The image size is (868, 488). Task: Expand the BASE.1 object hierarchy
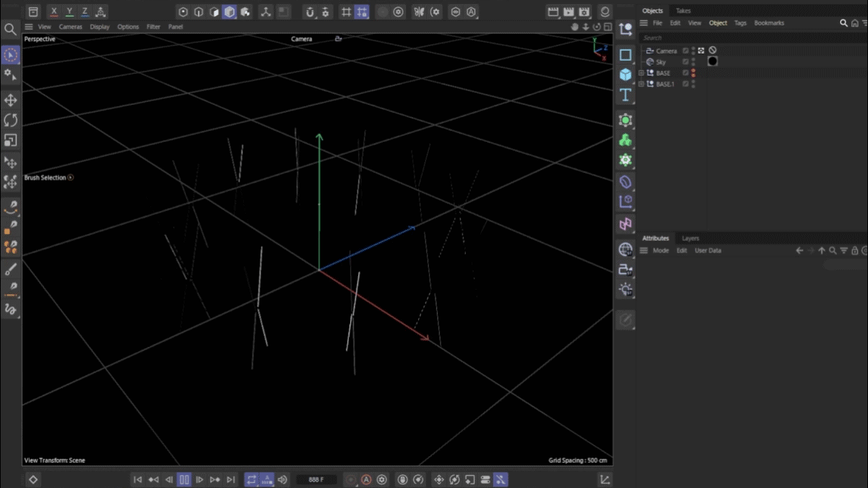641,83
